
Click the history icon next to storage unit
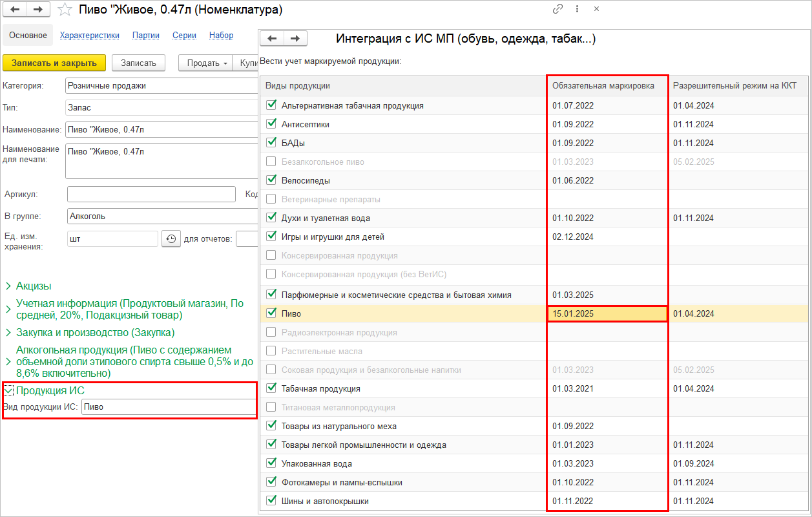pyautogui.click(x=171, y=238)
